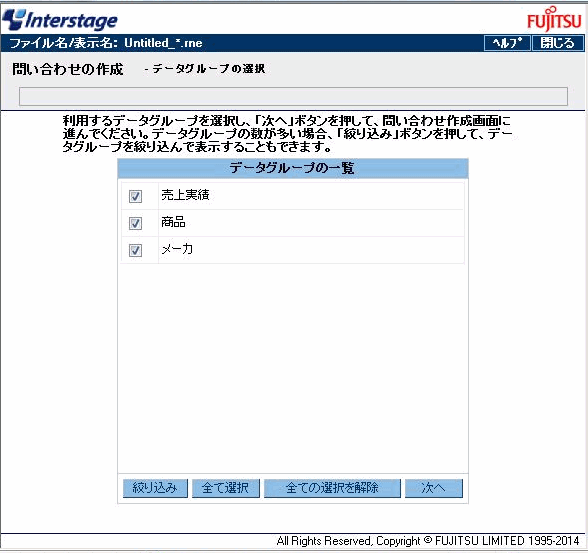The width and height of the screenshot is (588, 553).
Task: Click the データグループの選択 subtitle
Action: (208, 69)
